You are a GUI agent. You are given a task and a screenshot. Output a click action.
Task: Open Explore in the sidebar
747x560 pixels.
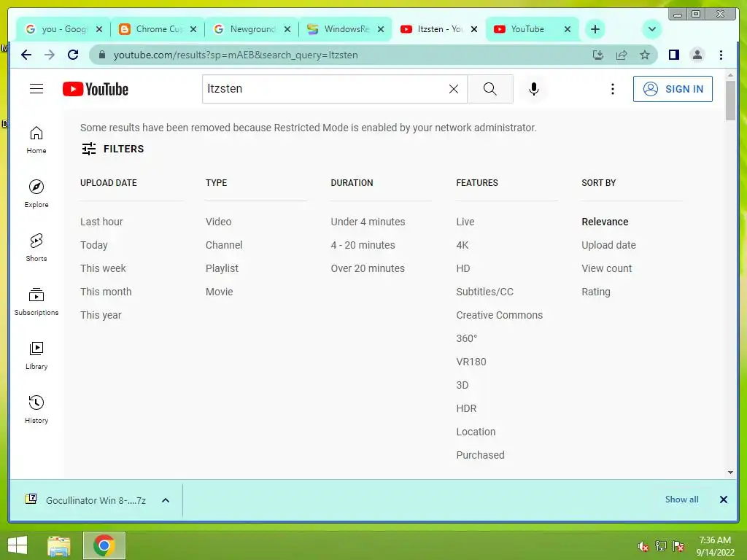click(x=36, y=194)
